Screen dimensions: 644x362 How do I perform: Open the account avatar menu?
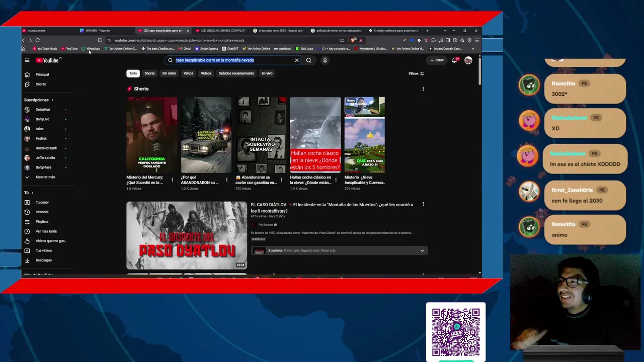pyautogui.click(x=468, y=60)
